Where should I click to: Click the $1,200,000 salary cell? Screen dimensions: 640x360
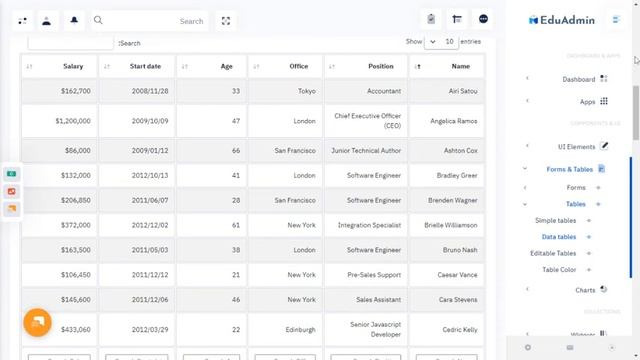coord(60,121)
